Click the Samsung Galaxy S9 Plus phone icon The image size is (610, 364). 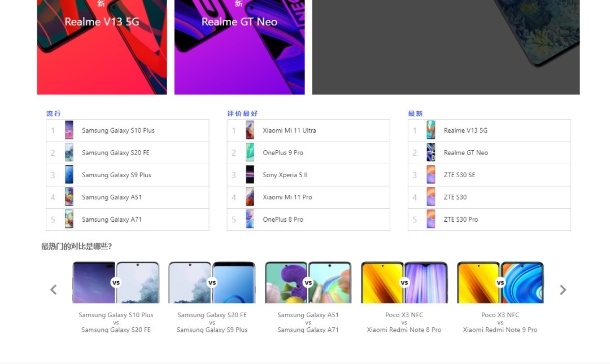69,174
